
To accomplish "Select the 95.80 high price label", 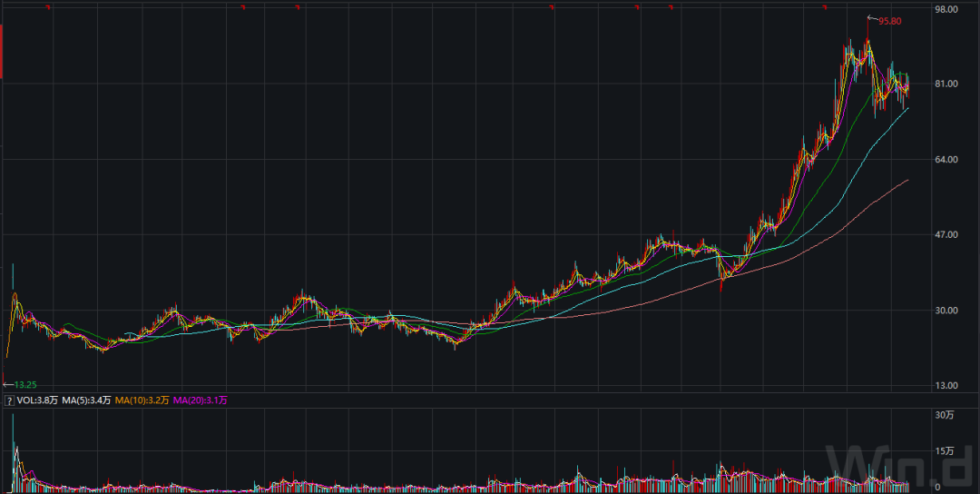I will coord(888,21).
